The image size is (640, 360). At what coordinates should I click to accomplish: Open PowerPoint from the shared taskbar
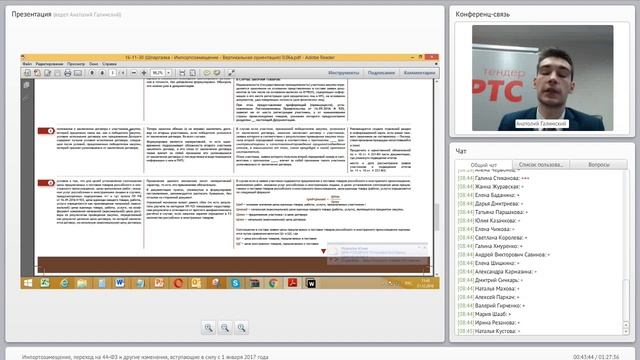tap(159, 283)
